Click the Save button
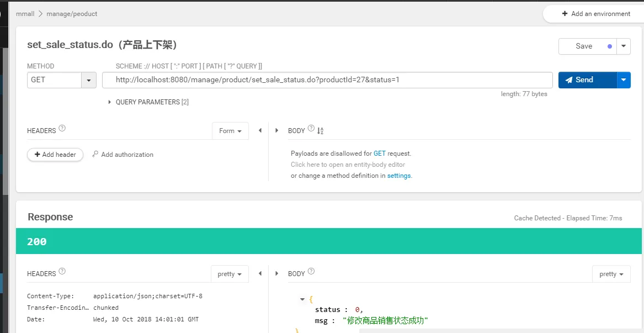The width and height of the screenshot is (644, 333). [588, 46]
